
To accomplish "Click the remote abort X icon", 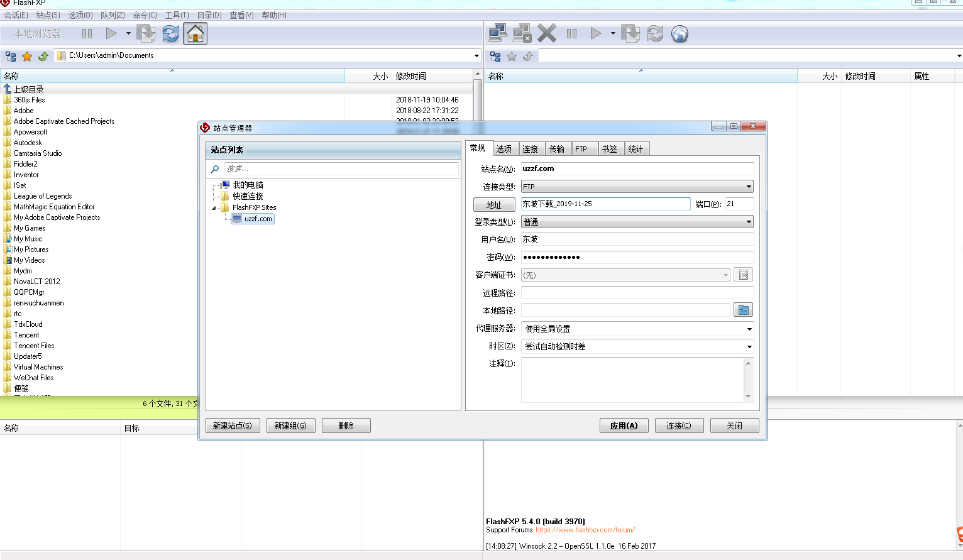I will pos(547,33).
